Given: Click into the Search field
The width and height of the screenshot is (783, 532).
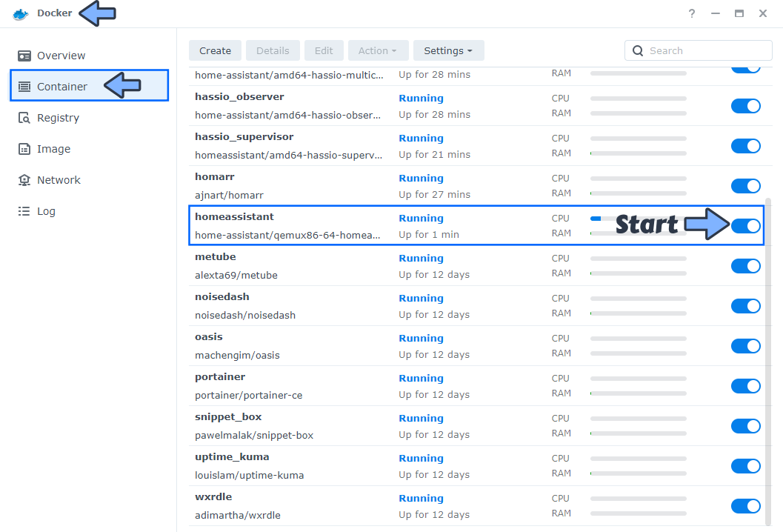Looking at the screenshot, I should [698, 50].
